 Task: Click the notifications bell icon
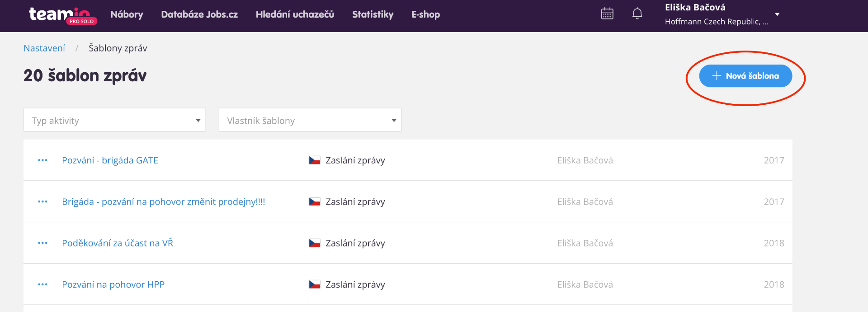pos(637,14)
